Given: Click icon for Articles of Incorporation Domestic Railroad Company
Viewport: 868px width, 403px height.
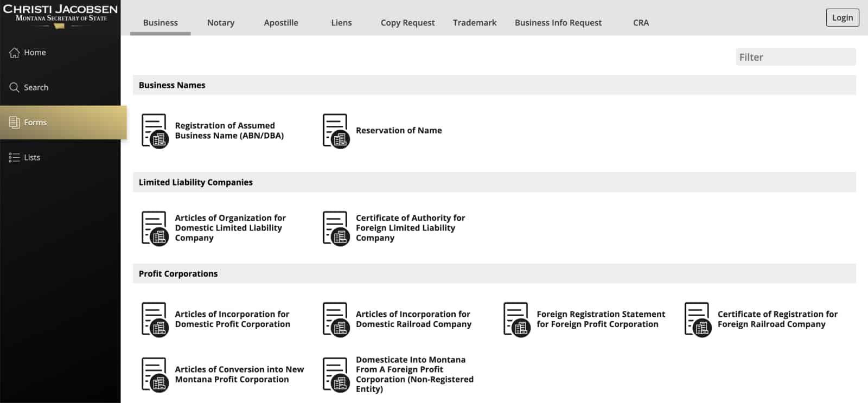Looking at the screenshot, I should [336, 319].
